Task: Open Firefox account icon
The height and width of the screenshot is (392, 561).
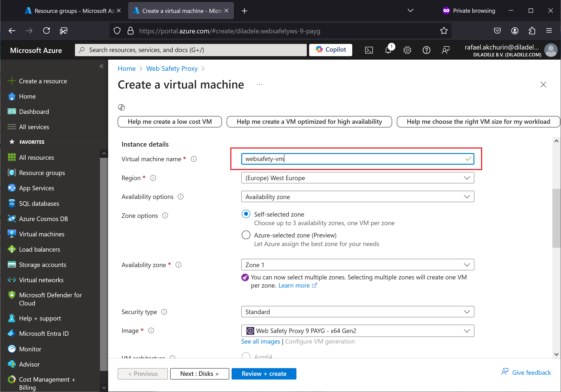Action: [x=515, y=31]
